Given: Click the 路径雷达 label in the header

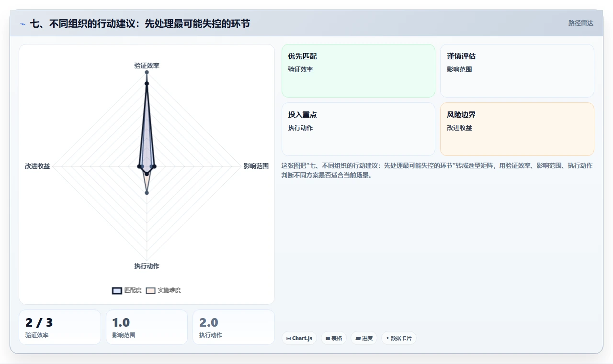Looking at the screenshot, I should (580, 23).
